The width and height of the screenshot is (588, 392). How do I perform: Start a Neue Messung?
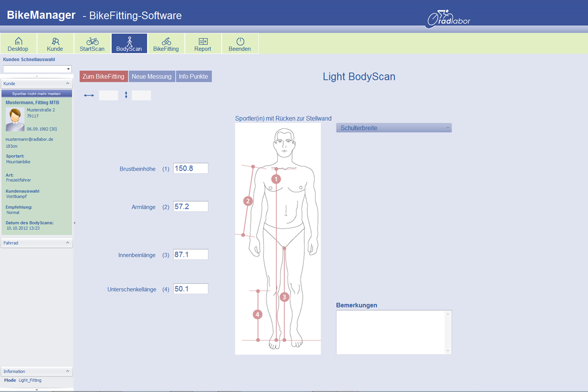[152, 77]
